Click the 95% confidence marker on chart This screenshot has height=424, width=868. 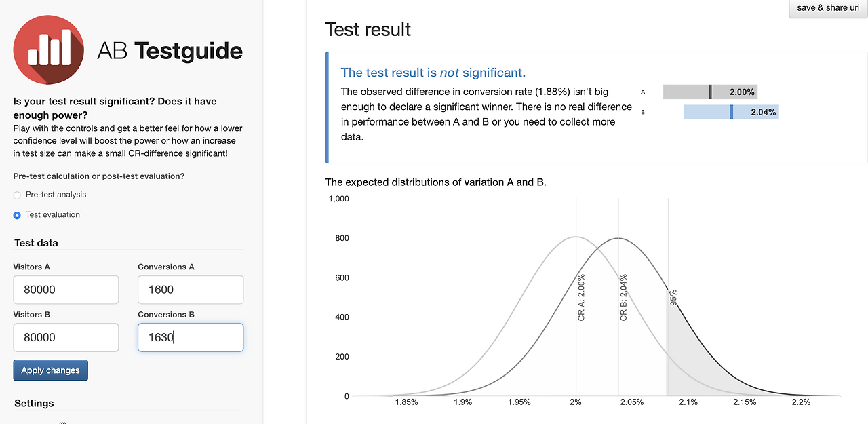[x=673, y=298]
